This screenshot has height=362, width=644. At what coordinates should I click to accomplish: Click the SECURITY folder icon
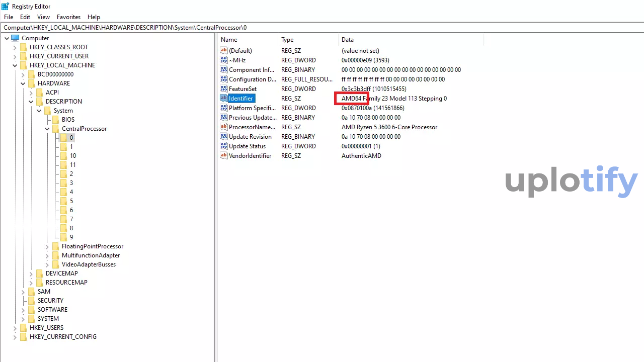31,301
